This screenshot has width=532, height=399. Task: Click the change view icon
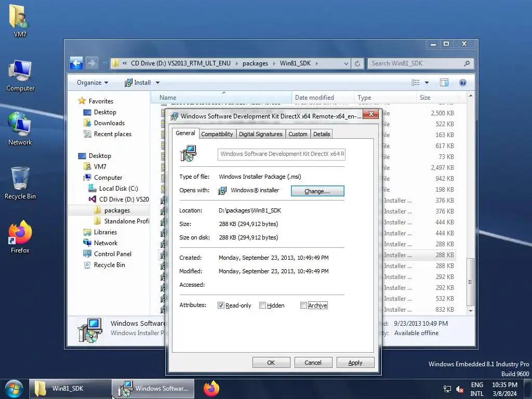pos(415,83)
